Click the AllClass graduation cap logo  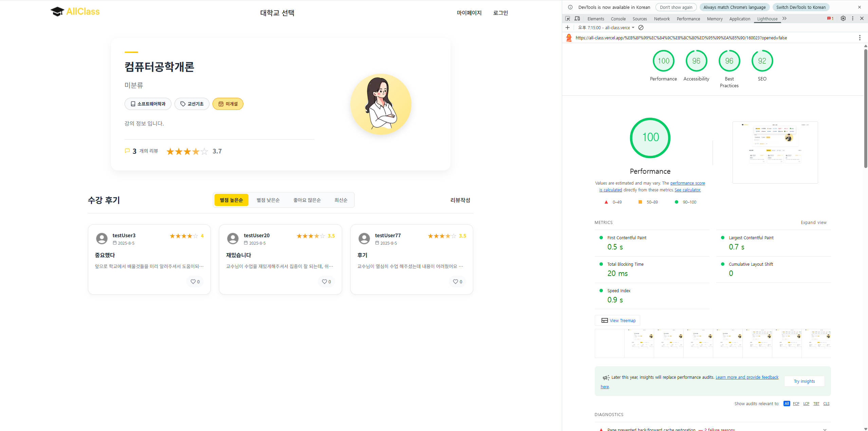coord(57,12)
